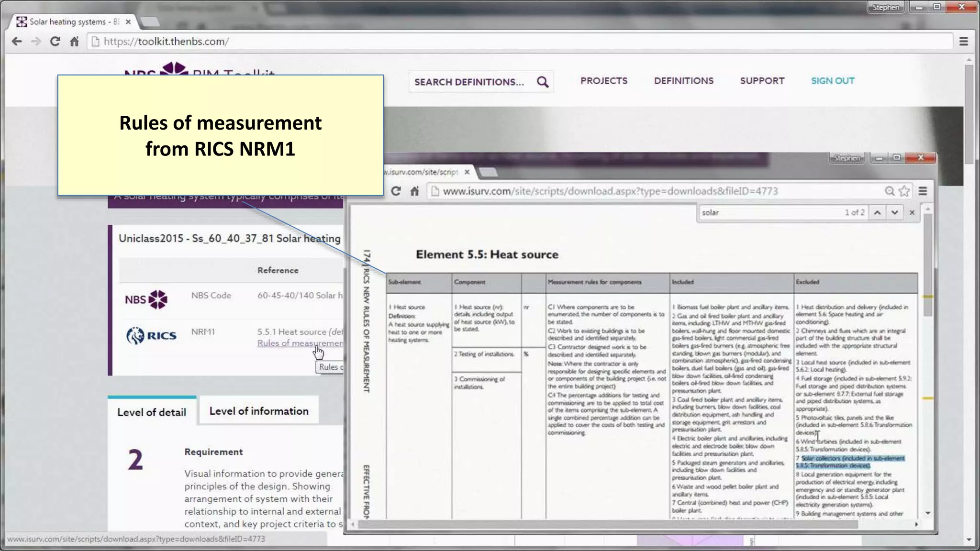Viewport: 980px width, 551px height.
Task: Click the forward arrow in main browser
Action: (x=36, y=42)
